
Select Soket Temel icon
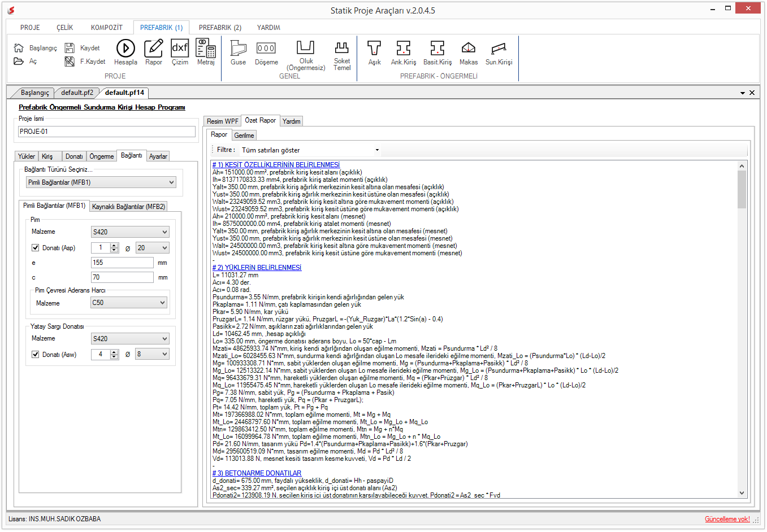(341, 47)
